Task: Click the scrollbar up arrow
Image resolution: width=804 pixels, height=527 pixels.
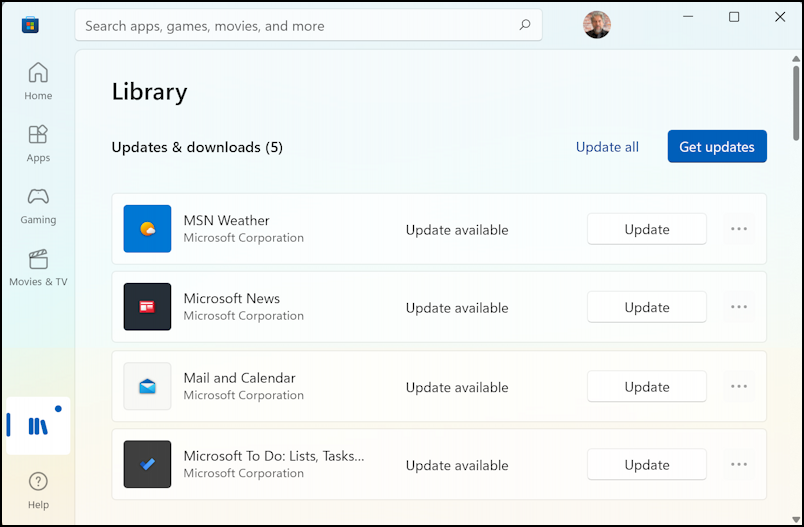Action: click(796, 58)
